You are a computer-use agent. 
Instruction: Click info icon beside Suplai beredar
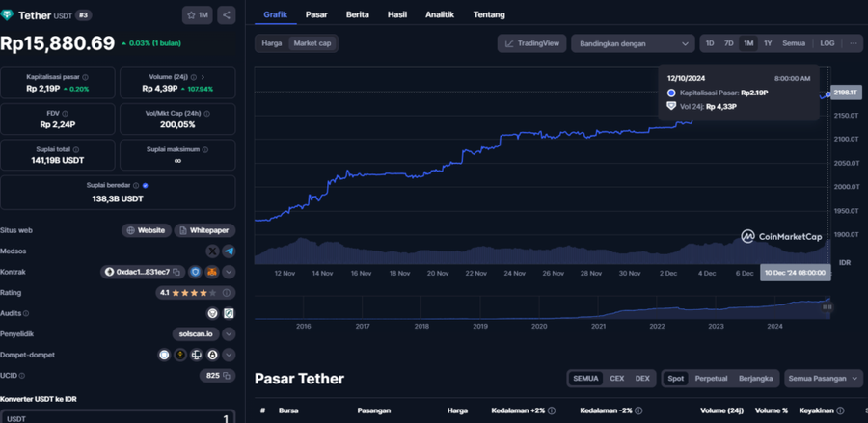click(x=136, y=186)
